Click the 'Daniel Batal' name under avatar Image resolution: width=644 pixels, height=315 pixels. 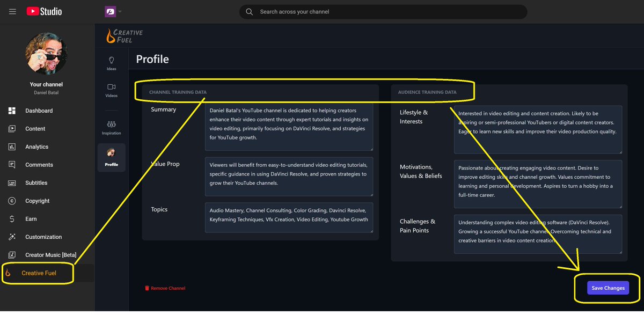click(46, 93)
